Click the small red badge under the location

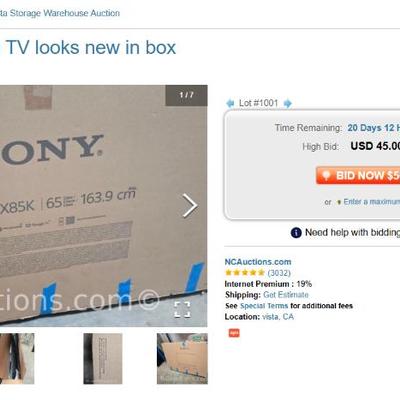[234, 333]
